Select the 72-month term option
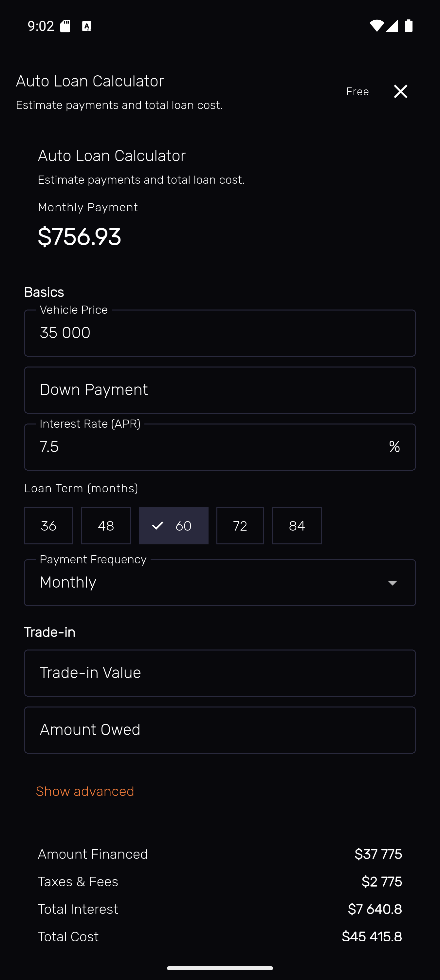This screenshot has height=980, width=440. 240,526
